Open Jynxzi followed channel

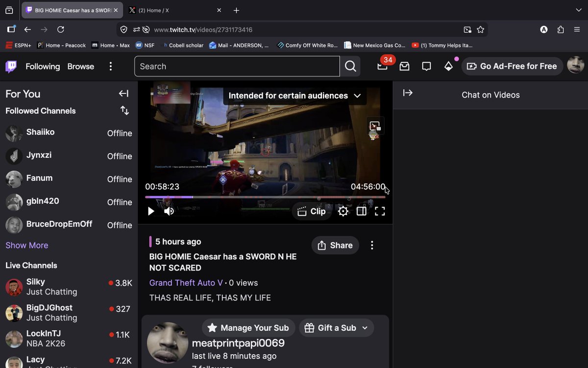click(x=69, y=156)
